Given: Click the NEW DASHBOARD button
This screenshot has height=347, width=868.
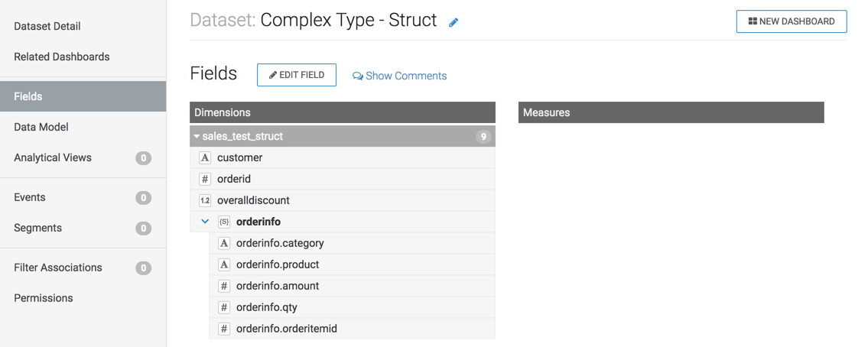Looking at the screenshot, I should click(x=791, y=21).
